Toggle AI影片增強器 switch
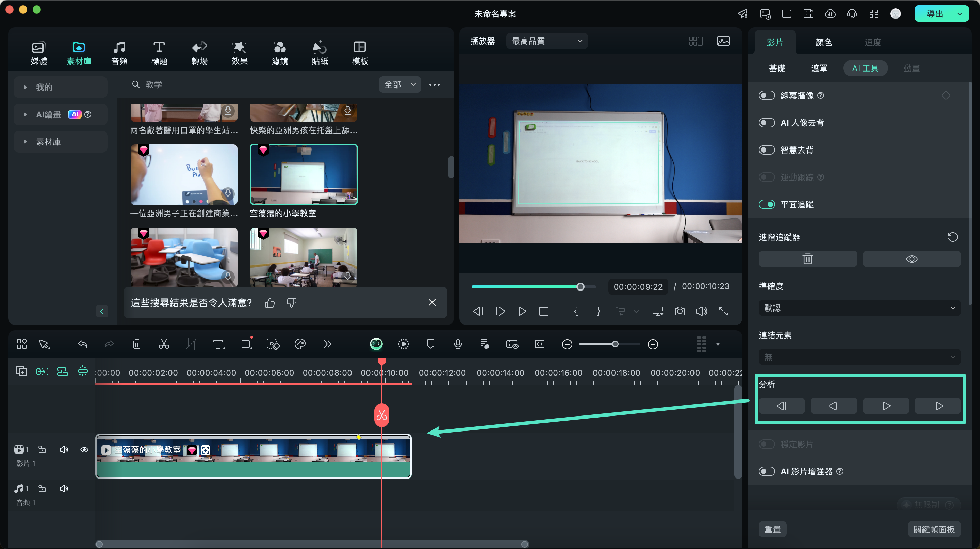 (767, 472)
